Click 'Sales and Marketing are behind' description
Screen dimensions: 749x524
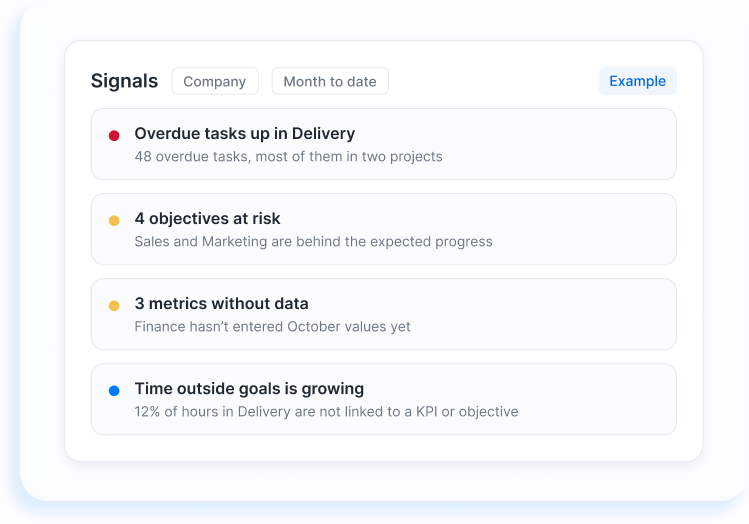313,242
